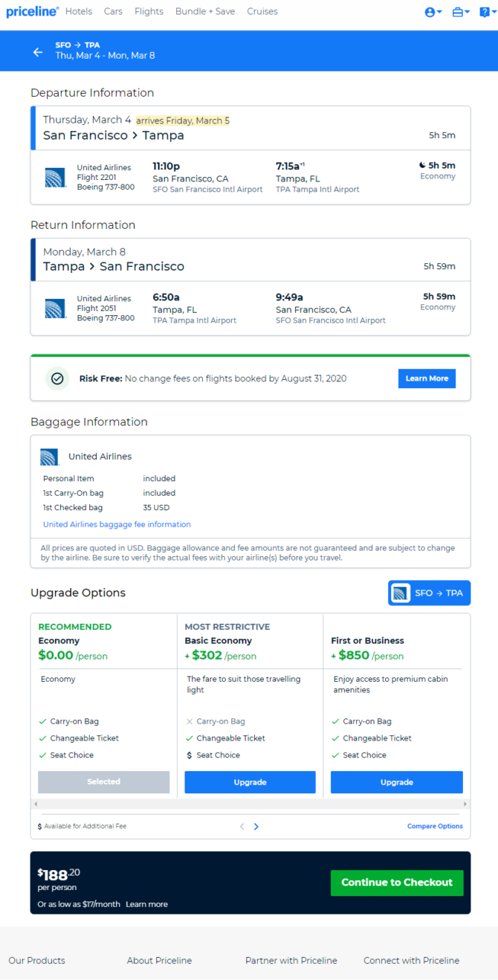
Task: Click the Available for Additional Fee legend
Action: (x=82, y=826)
